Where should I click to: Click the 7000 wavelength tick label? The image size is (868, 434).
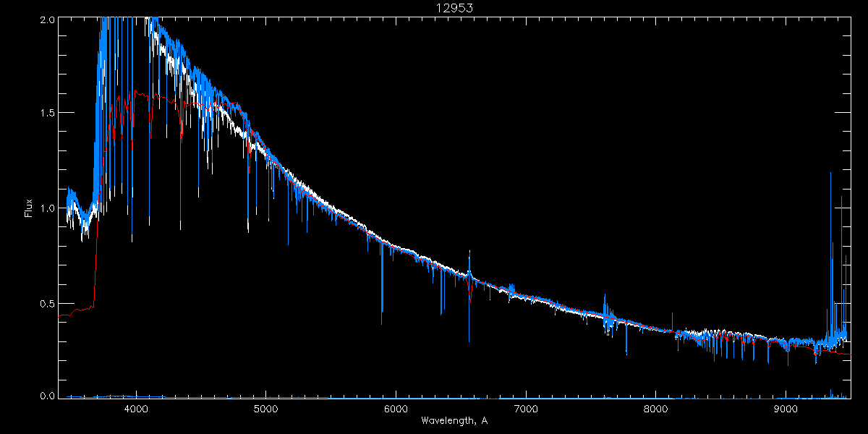pyautogui.click(x=526, y=408)
